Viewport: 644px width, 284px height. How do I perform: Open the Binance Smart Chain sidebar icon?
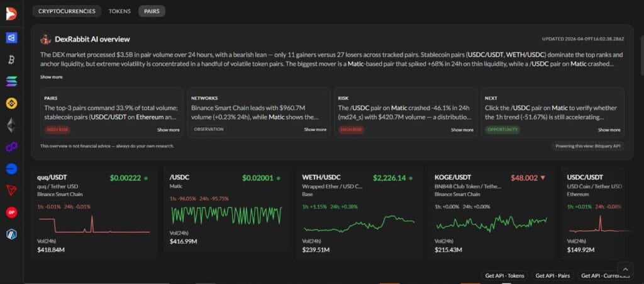(x=11, y=103)
